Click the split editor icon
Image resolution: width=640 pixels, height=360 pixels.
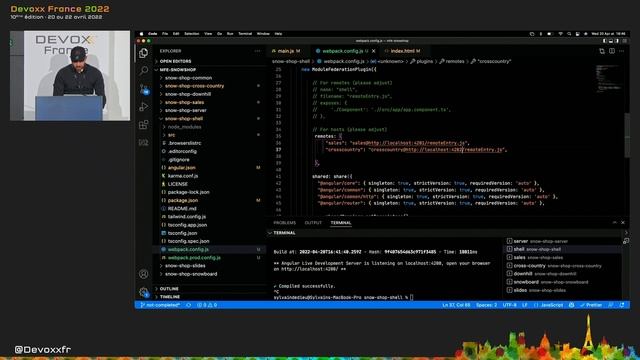[x=612, y=51]
